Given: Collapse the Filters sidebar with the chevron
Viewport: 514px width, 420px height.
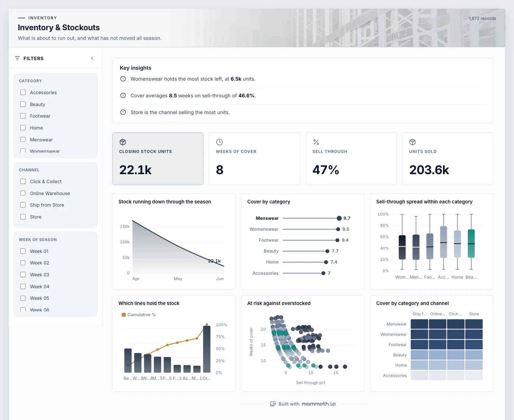Looking at the screenshot, I should tap(92, 58).
